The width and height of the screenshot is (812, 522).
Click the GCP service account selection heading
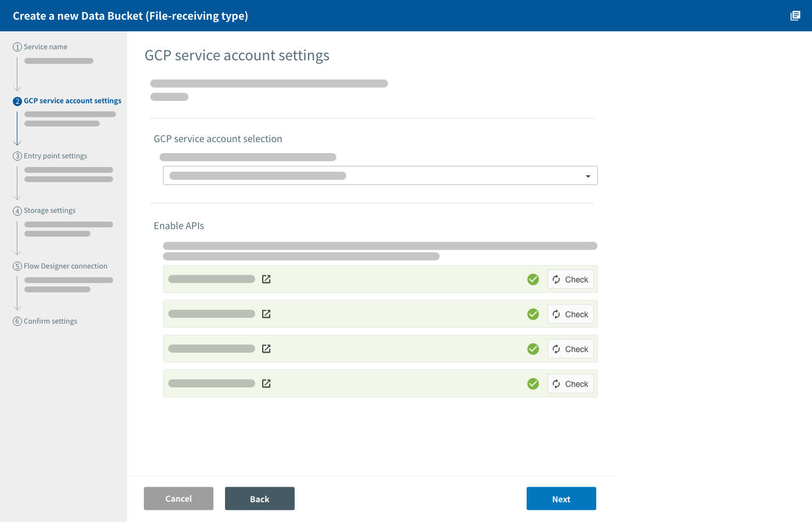click(218, 139)
